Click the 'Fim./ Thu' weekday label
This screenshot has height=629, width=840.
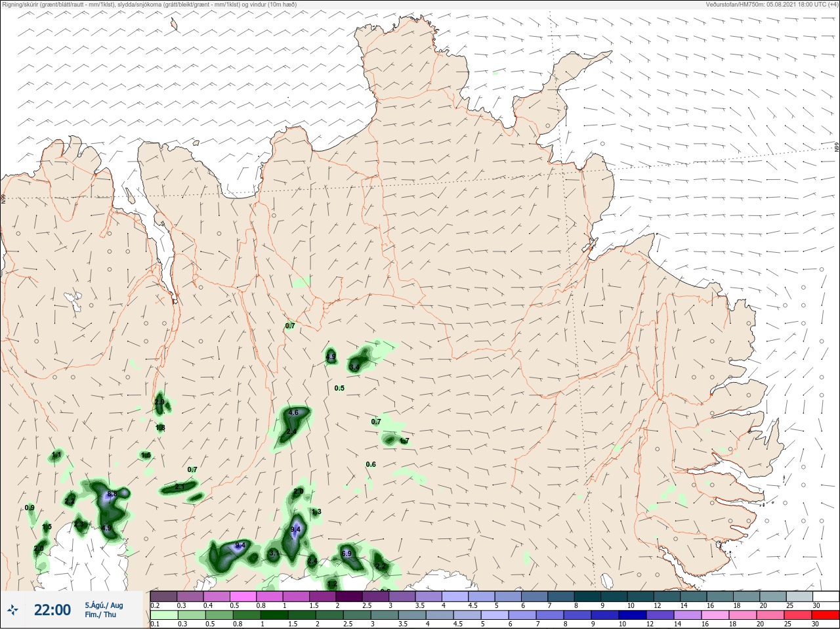(x=100, y=615)
